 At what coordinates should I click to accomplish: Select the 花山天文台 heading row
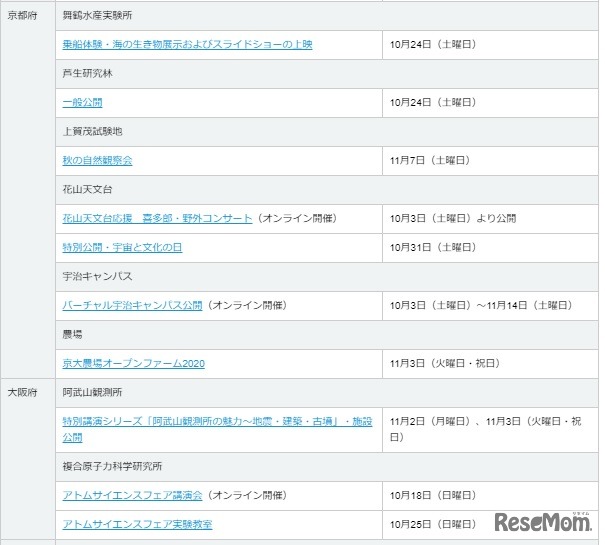[x=327, y=190]
